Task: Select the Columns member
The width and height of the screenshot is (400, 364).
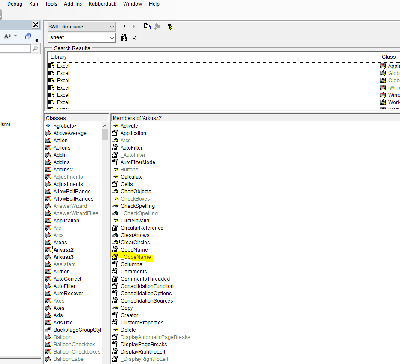Action: pos(131,264)
